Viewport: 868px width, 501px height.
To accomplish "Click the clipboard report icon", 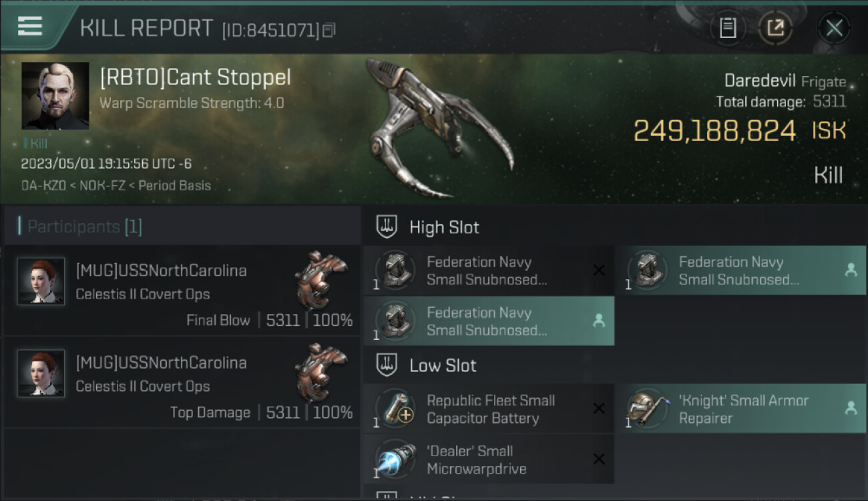I will [x=727, y=28].
